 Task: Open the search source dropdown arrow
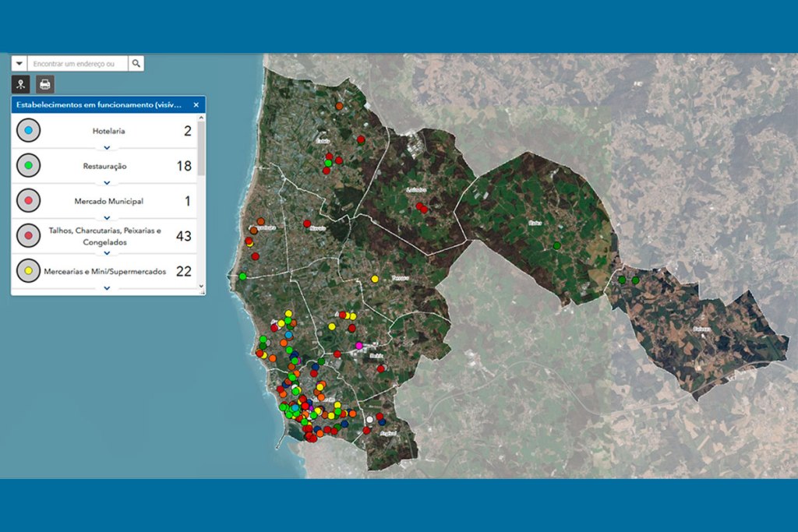click(x=19, y=63)
